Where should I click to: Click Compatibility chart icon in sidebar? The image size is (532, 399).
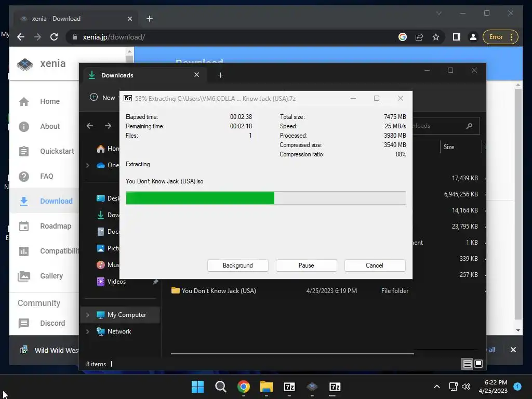[x=24, y=251]
